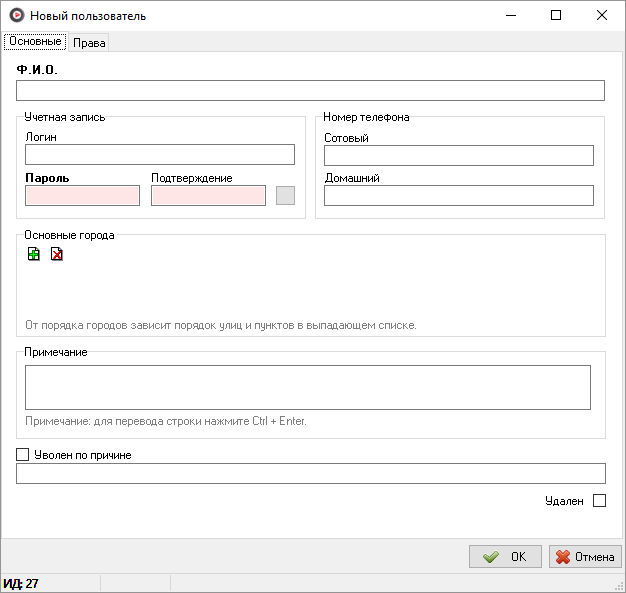The image size is (626, 593).
Task: Maximize the Новый пользователь window
Action: 556,15
